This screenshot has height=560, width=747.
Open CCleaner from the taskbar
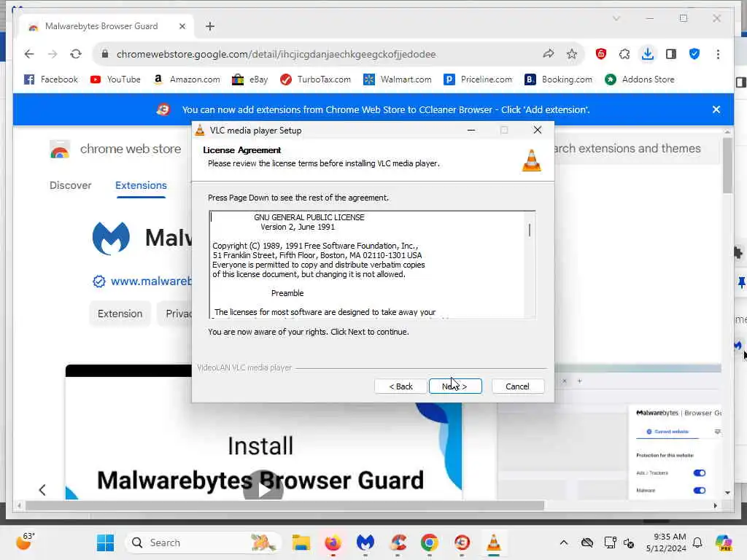(x=398, y=542)
